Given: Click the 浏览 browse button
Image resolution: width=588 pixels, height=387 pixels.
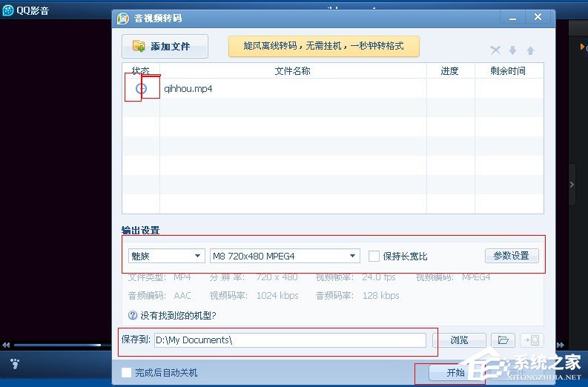Looking at the screenshot, I should click(x=460, y=340).
